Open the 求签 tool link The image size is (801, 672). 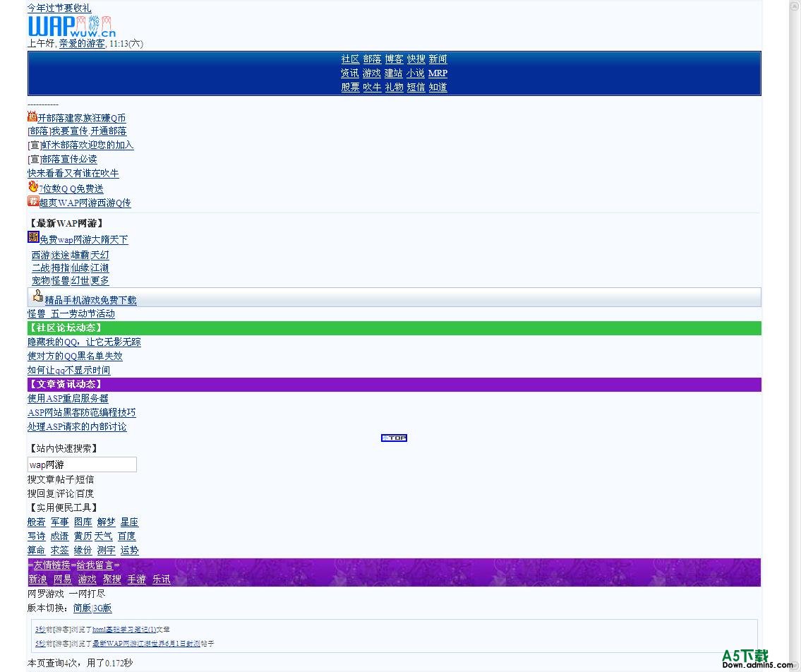60,551
